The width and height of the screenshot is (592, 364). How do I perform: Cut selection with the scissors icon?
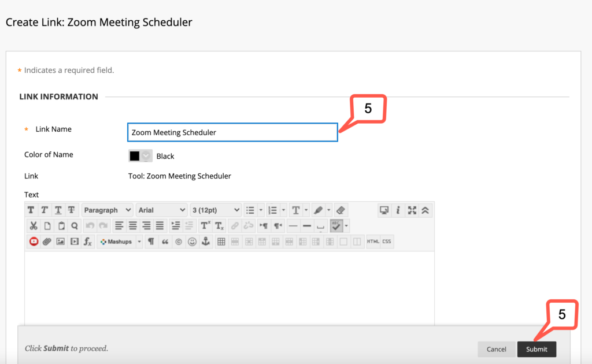point(34,226)
